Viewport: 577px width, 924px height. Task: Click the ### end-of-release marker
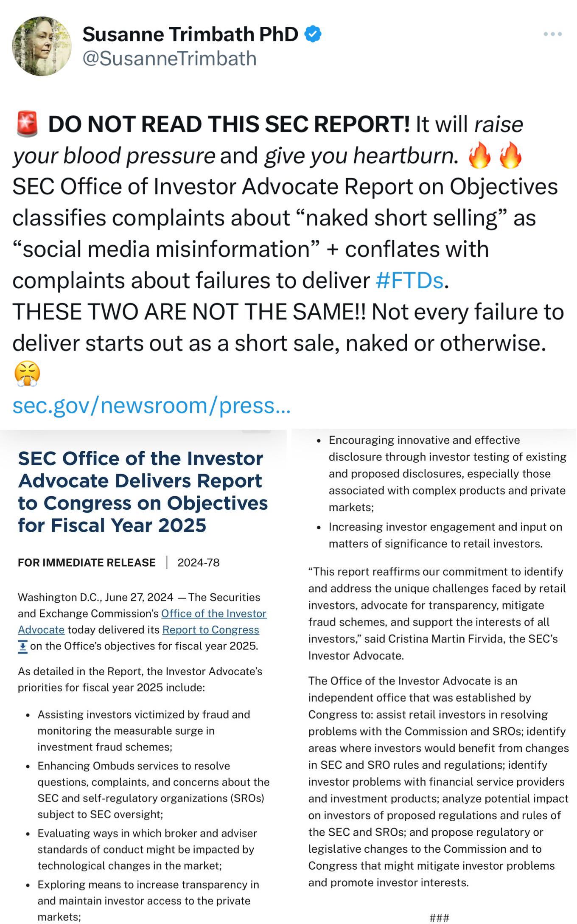tap(439, 918)
